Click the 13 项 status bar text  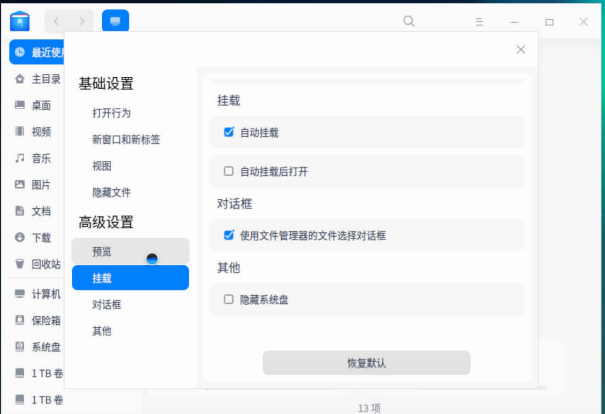point(369,408)
